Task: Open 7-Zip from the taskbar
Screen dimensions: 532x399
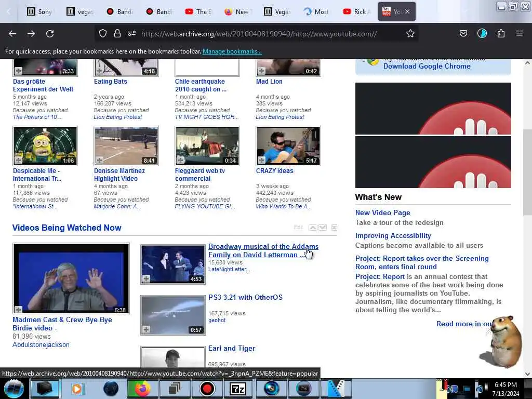Action: pos(238,389)
